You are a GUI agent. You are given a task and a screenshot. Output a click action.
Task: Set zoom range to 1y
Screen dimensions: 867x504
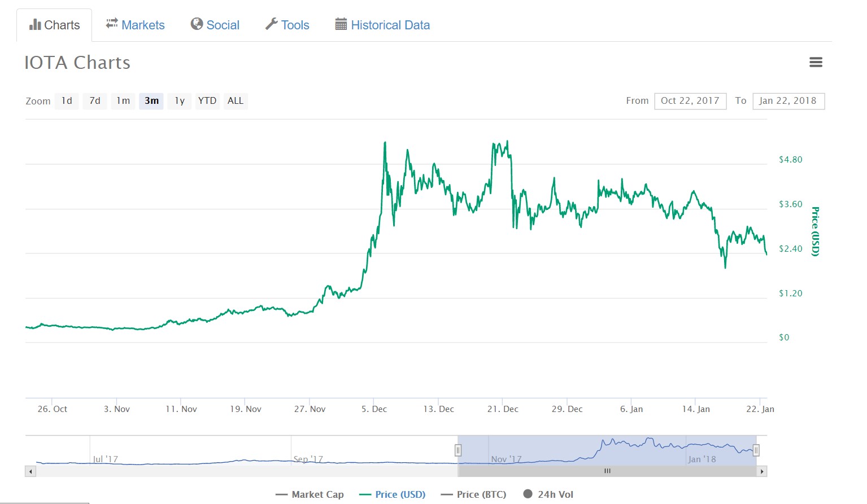pos(180,101)
